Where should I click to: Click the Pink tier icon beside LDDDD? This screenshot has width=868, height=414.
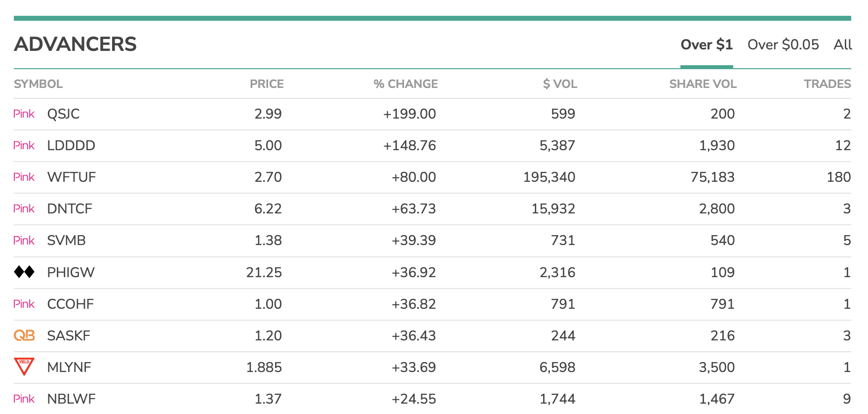click(24, 145)
